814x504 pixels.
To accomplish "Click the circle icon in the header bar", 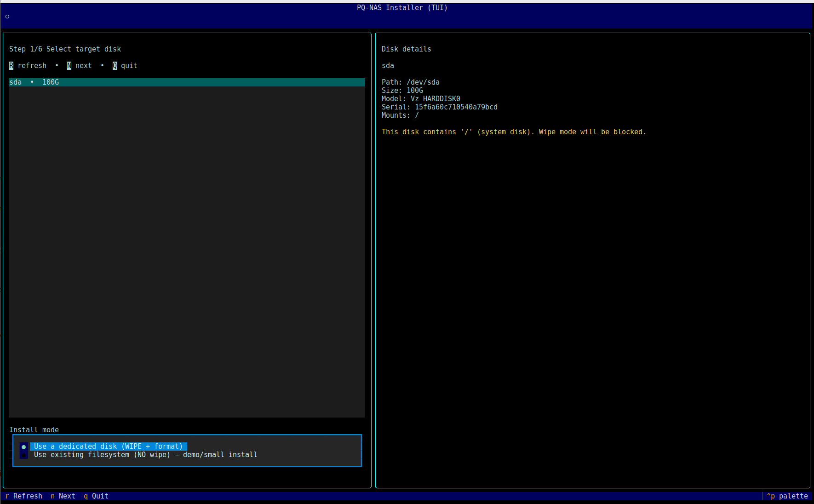I will [x=7, y=17].
